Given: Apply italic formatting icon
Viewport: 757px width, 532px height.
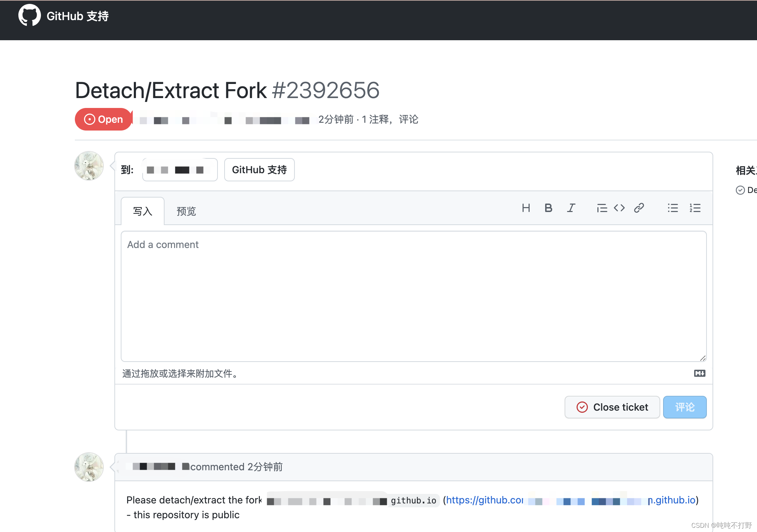Looking at the screenshot, I should click(x=571, y=208).
